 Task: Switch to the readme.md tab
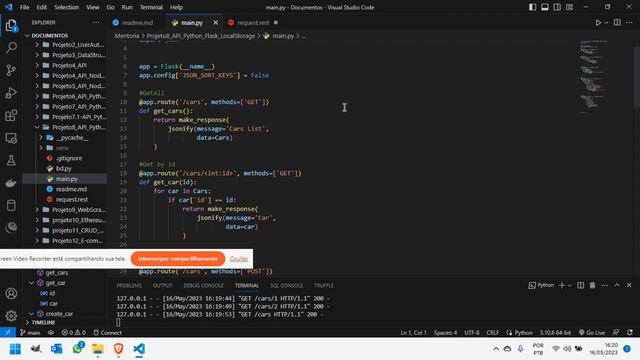(137, 23)
